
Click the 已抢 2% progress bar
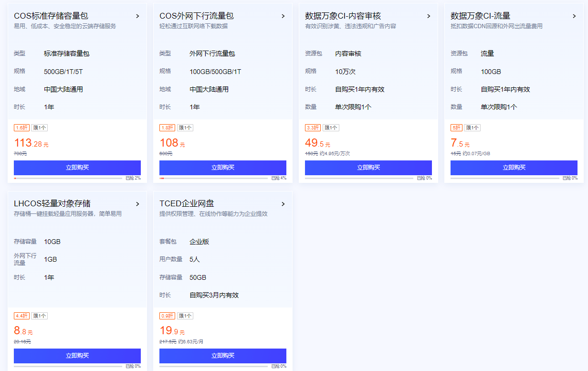point(68,178)
